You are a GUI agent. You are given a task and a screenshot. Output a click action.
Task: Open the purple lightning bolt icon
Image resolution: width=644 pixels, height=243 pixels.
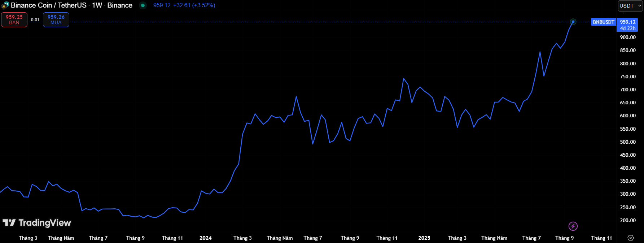pyautogui.click(x=573, y=226)
